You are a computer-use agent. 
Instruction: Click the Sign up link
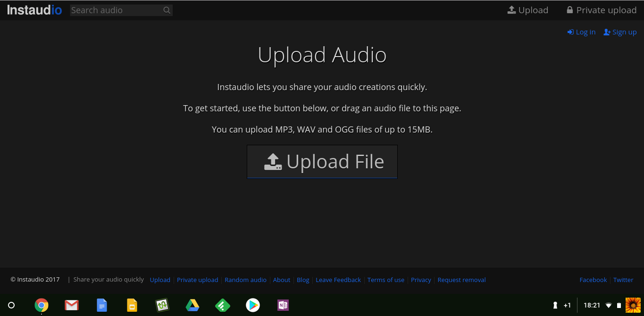tap(620, 32)
